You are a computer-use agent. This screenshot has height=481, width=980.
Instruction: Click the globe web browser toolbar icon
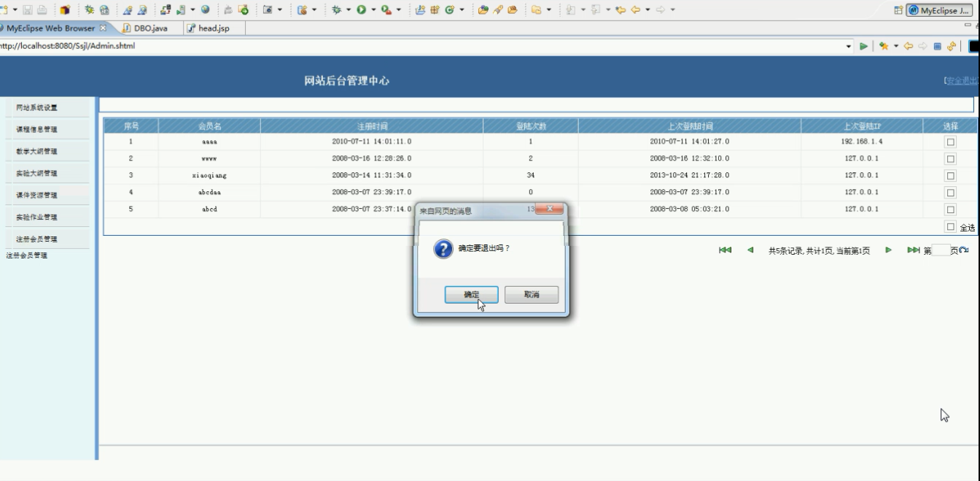(x=205, y=9)
